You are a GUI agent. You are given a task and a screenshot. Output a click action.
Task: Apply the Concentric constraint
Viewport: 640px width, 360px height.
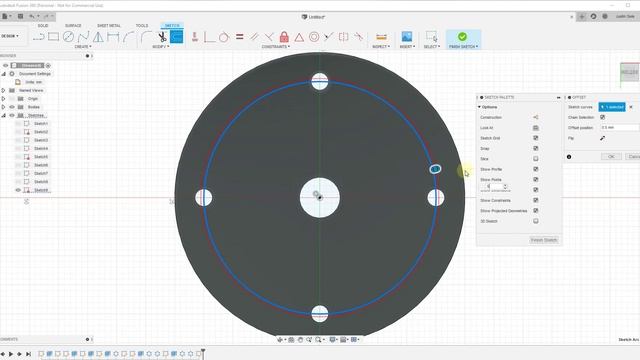(314, 37)
